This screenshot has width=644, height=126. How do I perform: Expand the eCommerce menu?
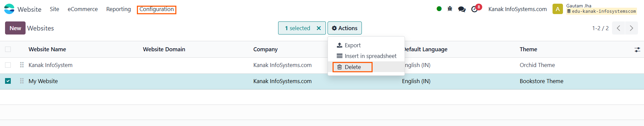(x=83, y=9)
